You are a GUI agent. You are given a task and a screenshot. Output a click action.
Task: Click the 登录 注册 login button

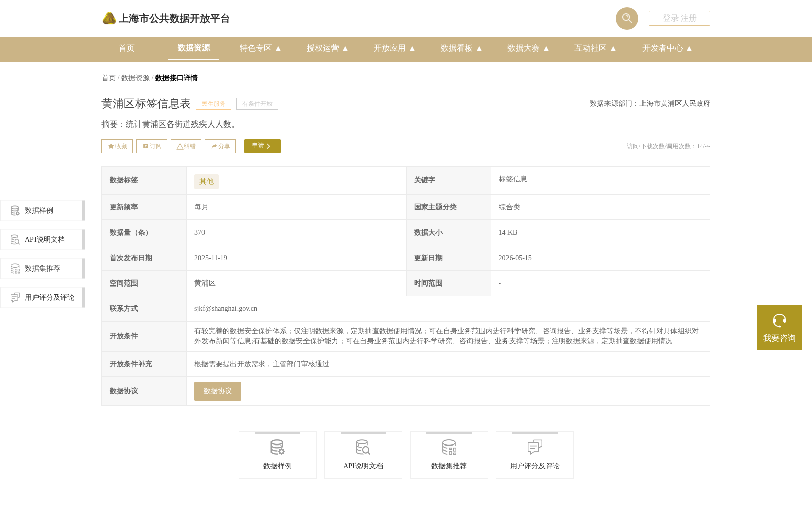[679, 18]
